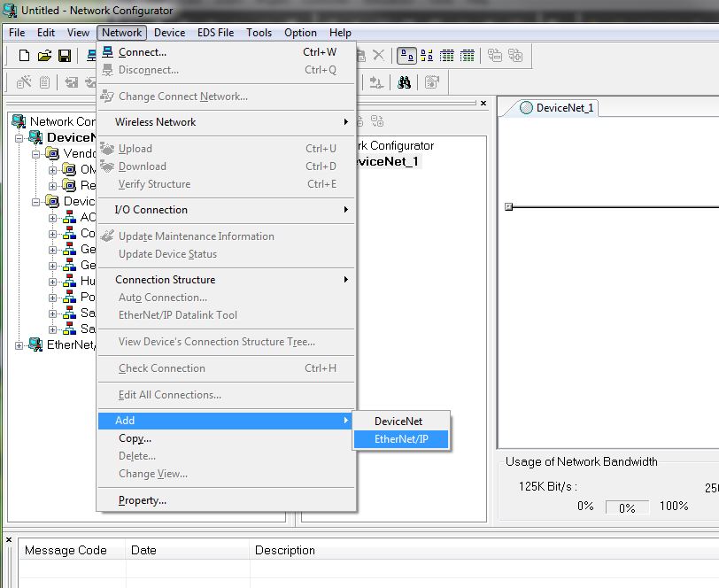Select the small icons view button
The width and height of the screenshot is (719, 588).
(427, 56)
